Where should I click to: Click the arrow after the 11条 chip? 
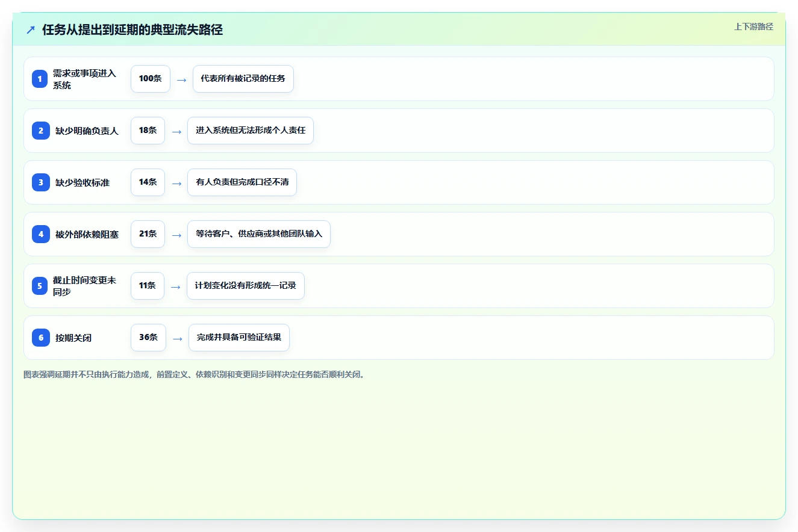tap(176, 286)
